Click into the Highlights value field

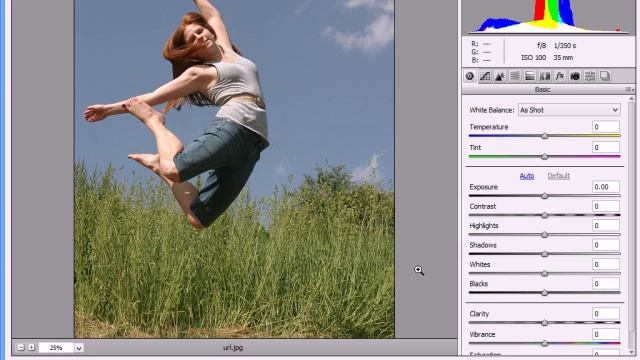point(606,226)
